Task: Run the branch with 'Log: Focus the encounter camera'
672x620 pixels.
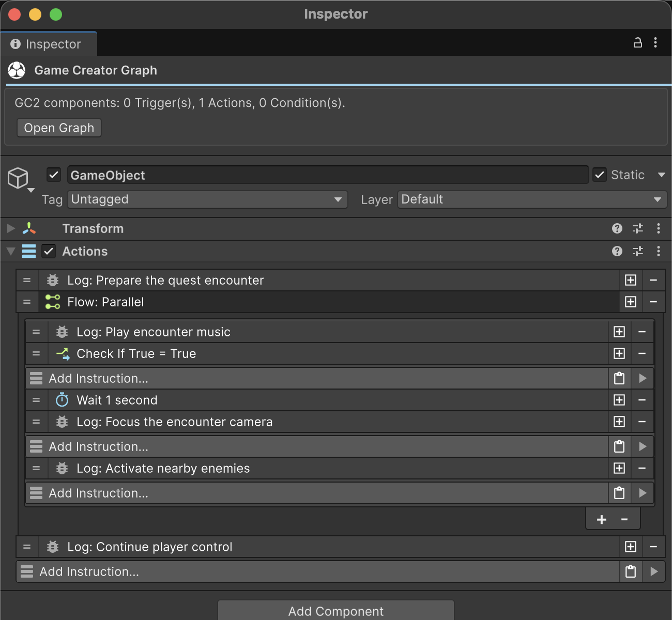Action: pos(643,446)
